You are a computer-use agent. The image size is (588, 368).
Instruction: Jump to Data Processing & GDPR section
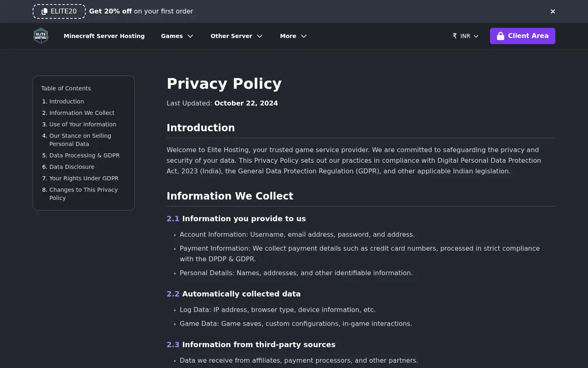pyautogui.click(x=85, y=155)
